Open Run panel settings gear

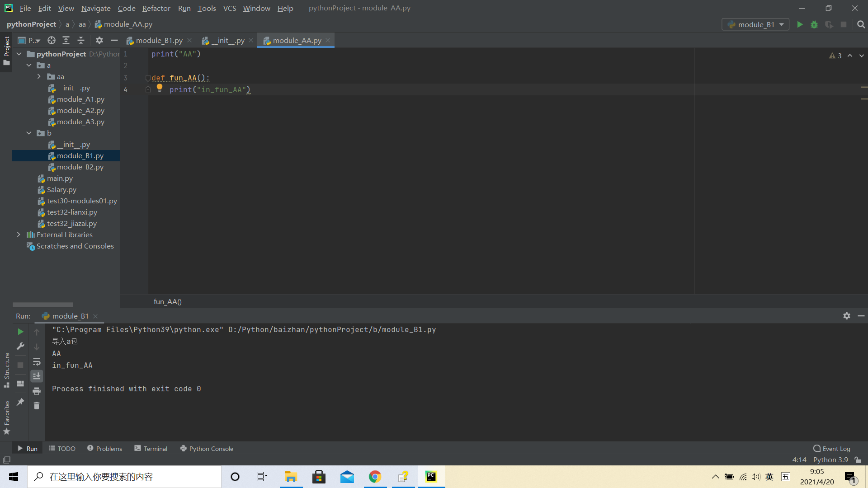click(x=846, y=316)
